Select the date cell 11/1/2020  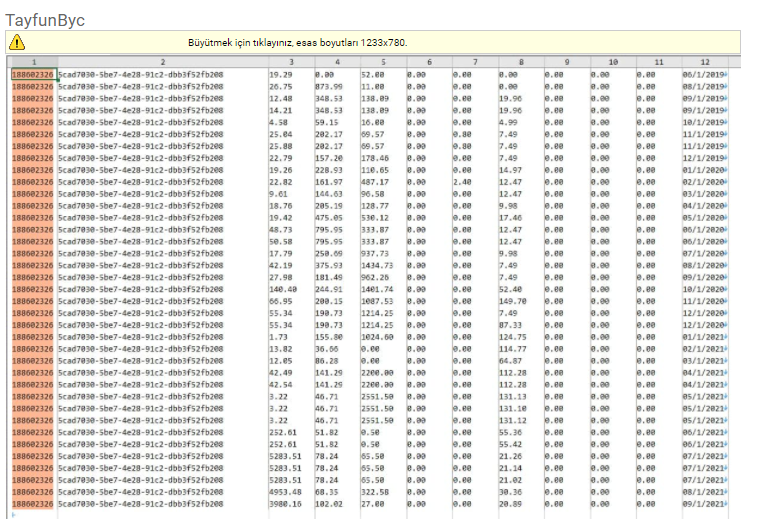[x=705, y=301]
